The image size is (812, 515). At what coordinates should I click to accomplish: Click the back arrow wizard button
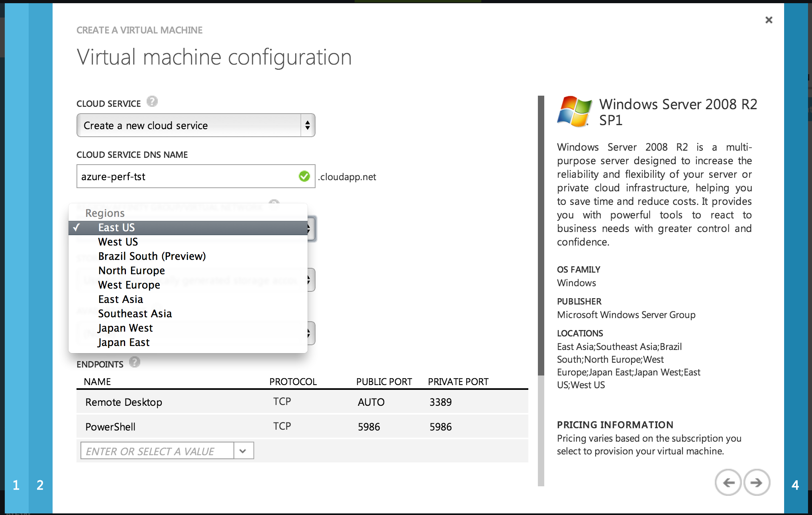(x=728, y=482)
